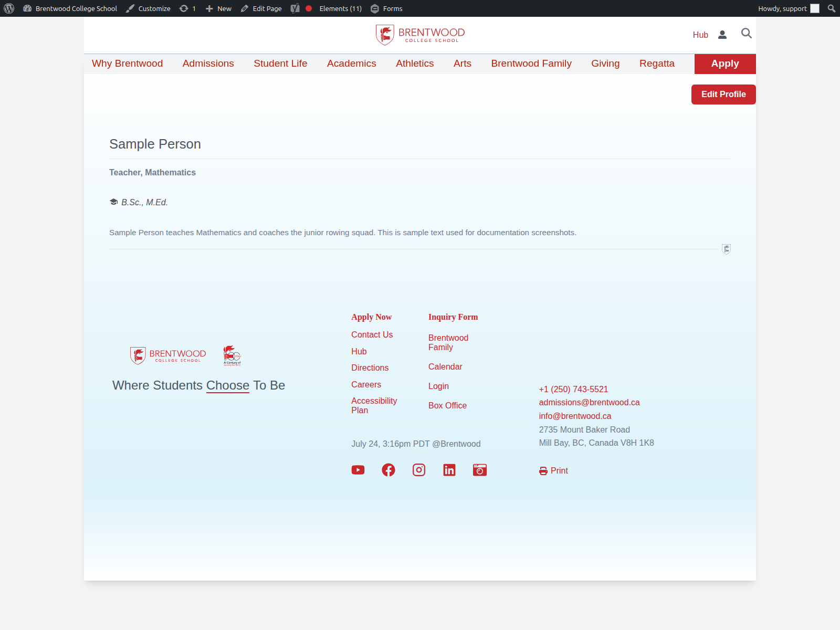Open the Brentwood College School site menu

[x=70, y=8]
